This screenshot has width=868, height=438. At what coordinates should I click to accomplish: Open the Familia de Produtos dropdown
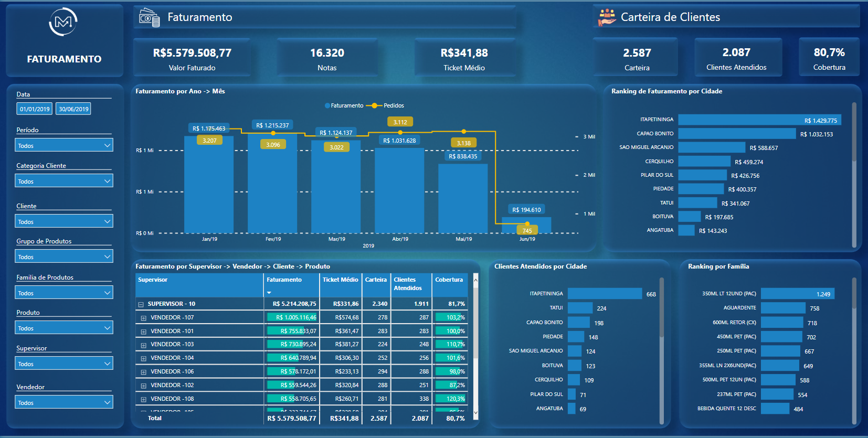pyautogui.click(x=64, y=293)
